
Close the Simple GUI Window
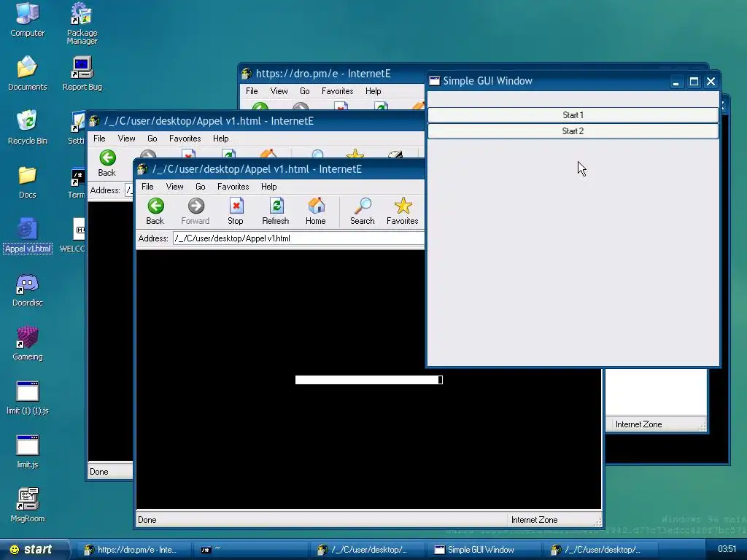click(711, 82)
